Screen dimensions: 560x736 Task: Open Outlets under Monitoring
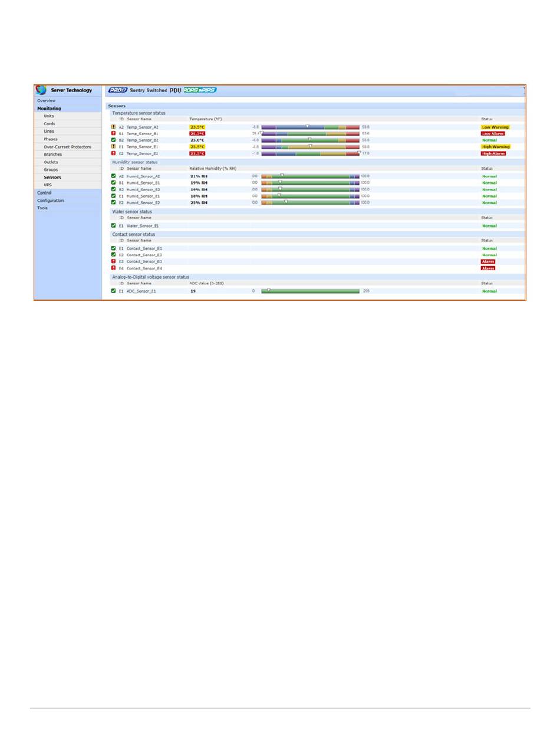pos(51,162)
